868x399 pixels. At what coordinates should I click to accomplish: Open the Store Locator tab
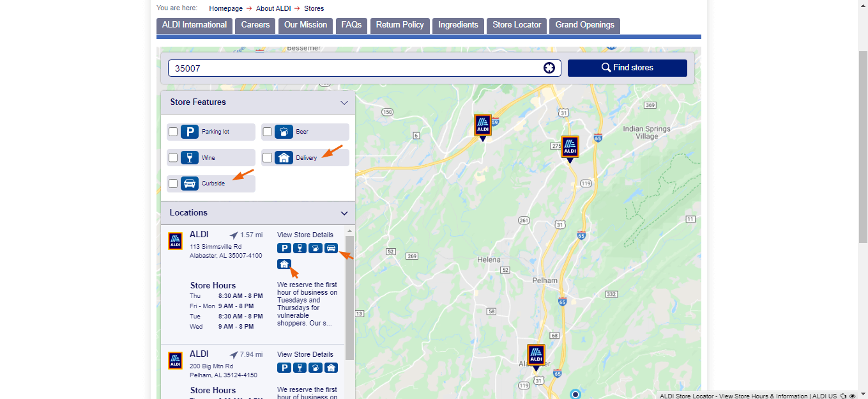[517, 26]
